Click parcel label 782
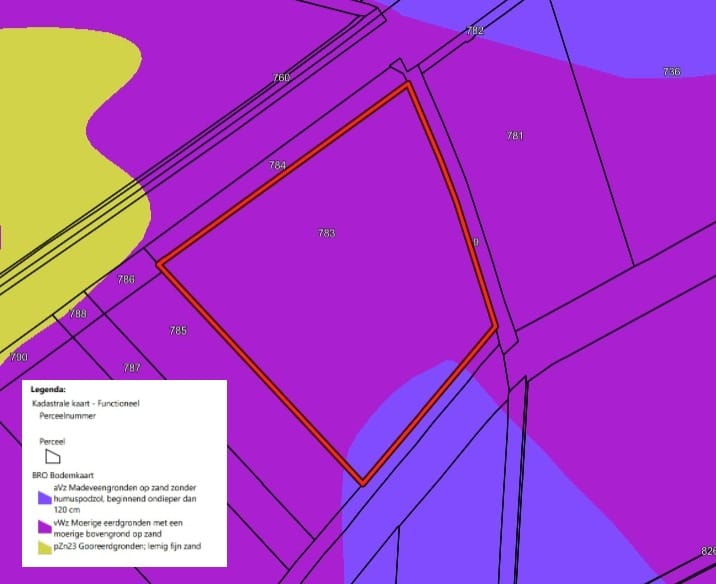The width and height of the screenshot is (716, 584). [475, 31]
